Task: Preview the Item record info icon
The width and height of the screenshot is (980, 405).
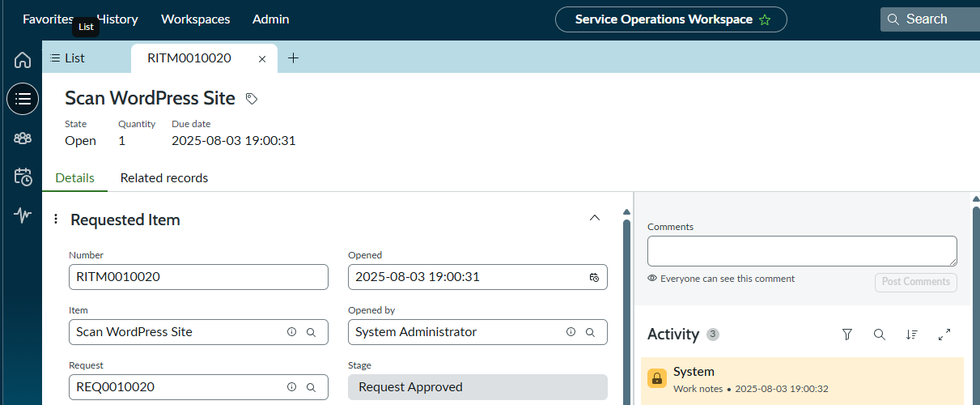Action: tap(292, 332)
